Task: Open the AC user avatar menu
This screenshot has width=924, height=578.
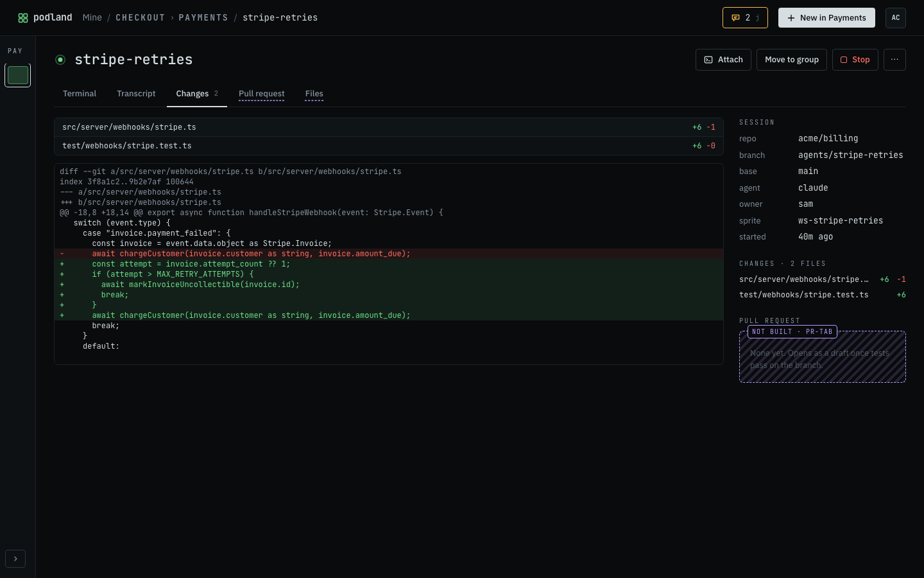Action: click(896, 18)
